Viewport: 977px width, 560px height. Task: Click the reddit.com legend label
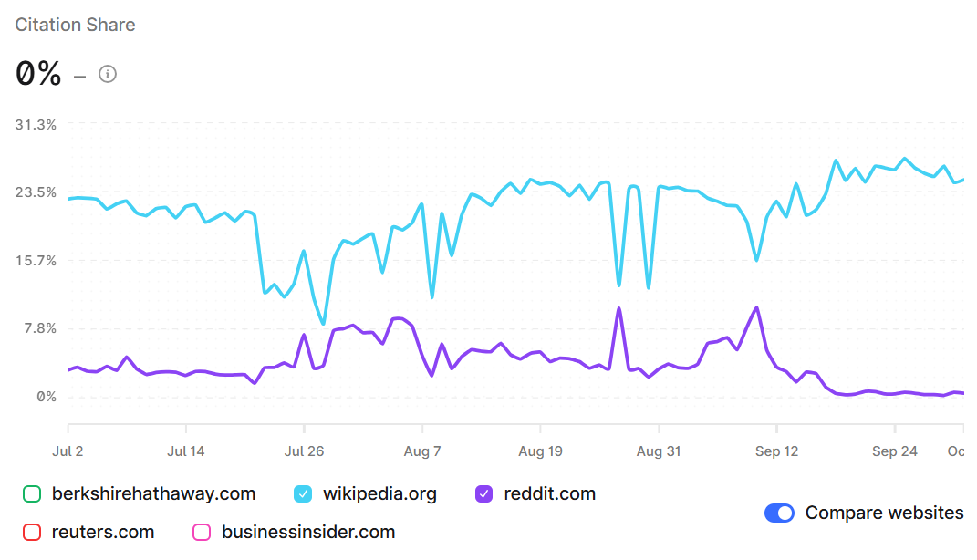549,494
